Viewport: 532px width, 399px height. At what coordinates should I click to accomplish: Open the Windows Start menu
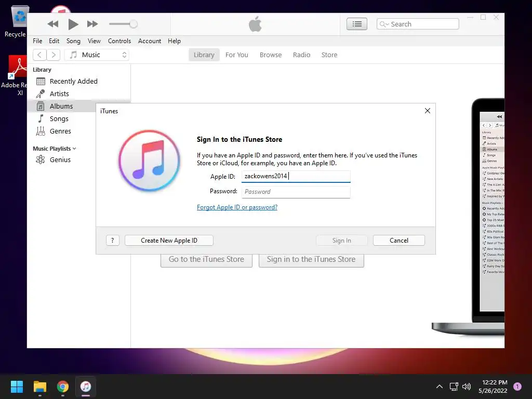click(17, 387)
